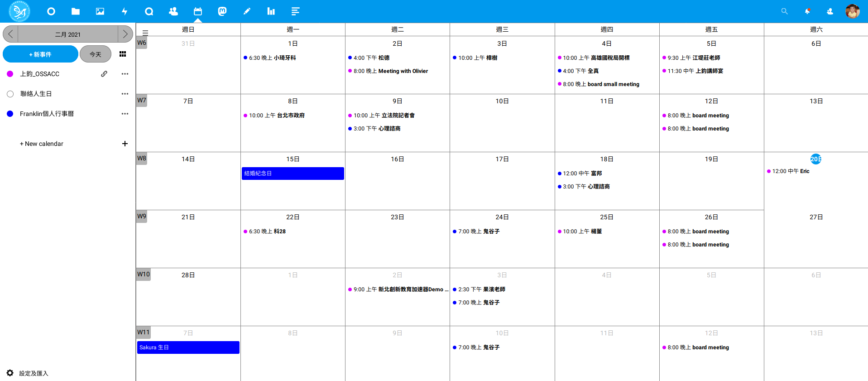Go to previous month arrow
868x381 pixels.
coord(10,34)
